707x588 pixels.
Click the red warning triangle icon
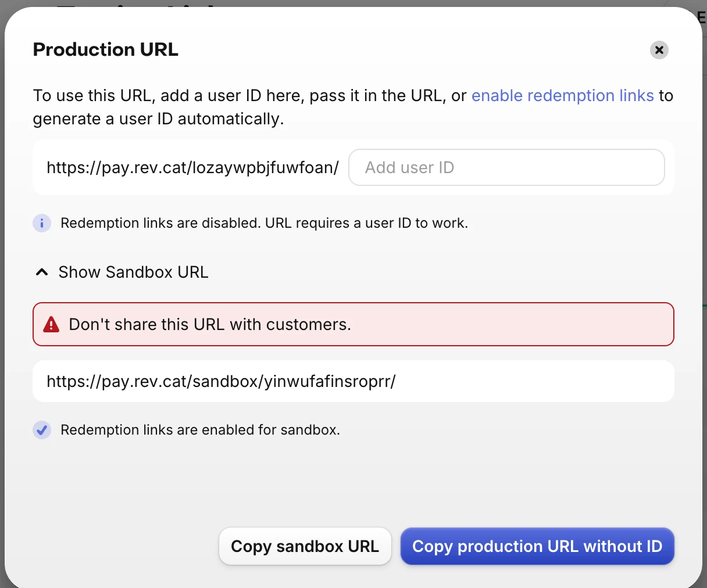tap(51, 324)
